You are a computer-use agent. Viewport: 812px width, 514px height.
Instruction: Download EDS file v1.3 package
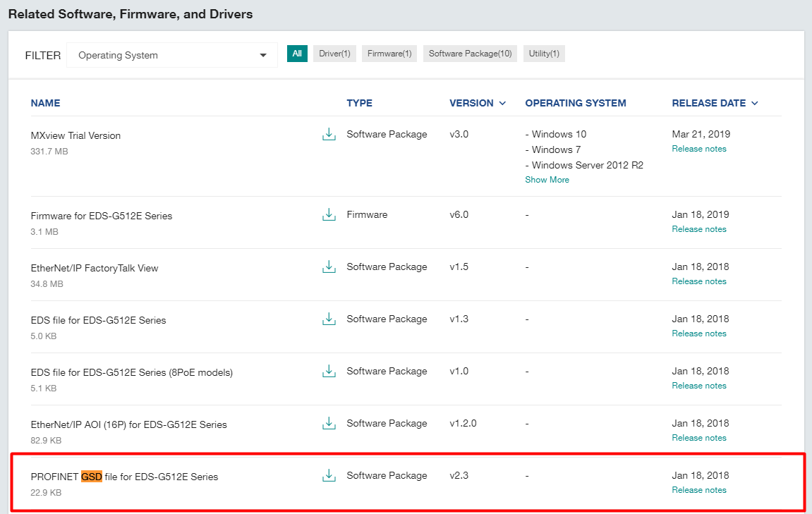tap(329, 319)
